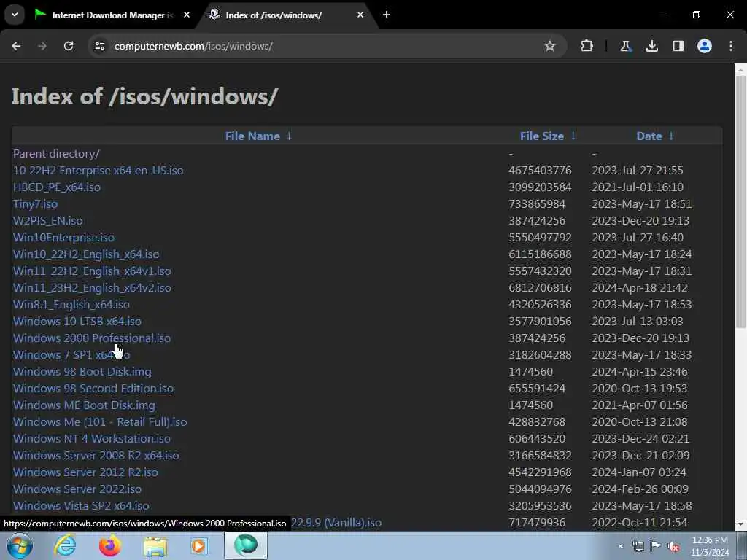Click the page vertical scrollbar thumb

click(x=740, y=202)
